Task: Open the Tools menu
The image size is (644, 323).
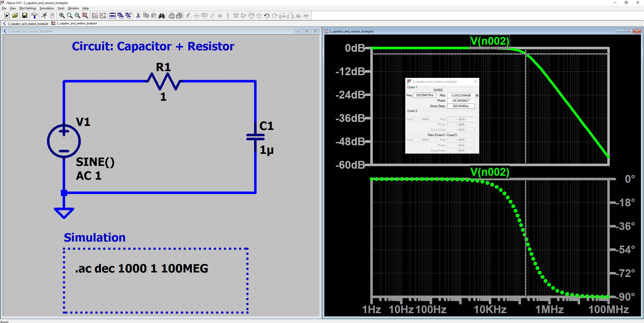Action: coord(61,8)
